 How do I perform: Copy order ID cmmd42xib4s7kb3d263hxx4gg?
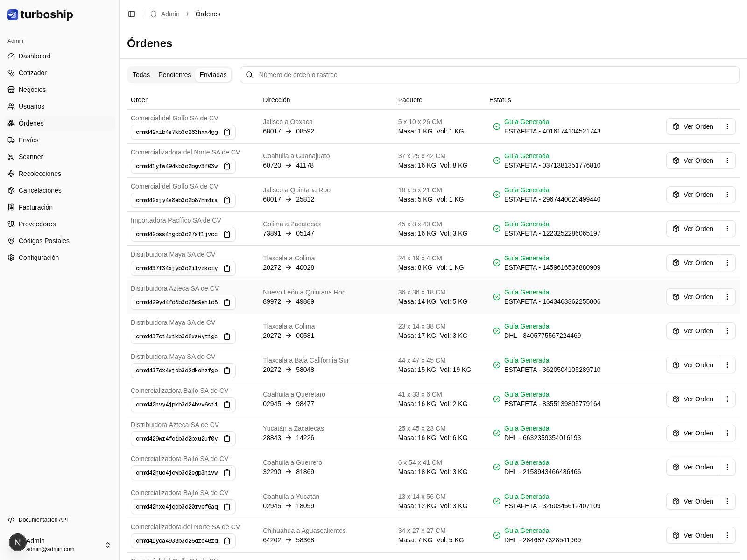(x=227, y=132)
